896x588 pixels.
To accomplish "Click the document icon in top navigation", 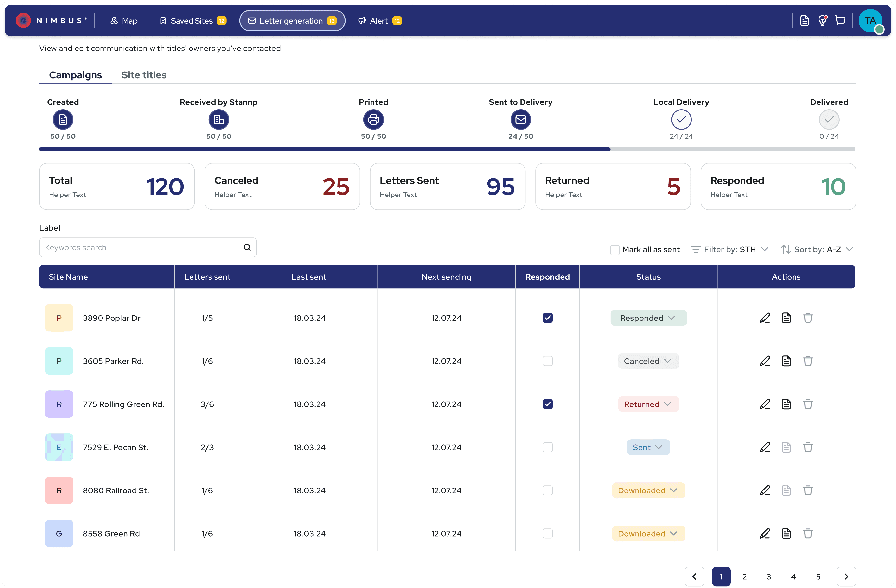I will tap(805, 21).
